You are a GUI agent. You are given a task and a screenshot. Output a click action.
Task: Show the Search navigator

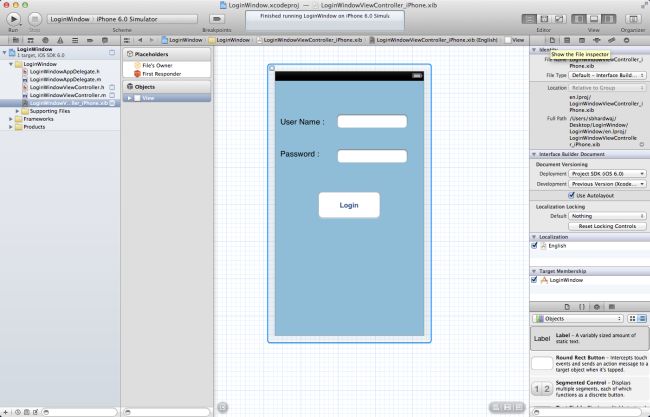(x=46, y=40)
